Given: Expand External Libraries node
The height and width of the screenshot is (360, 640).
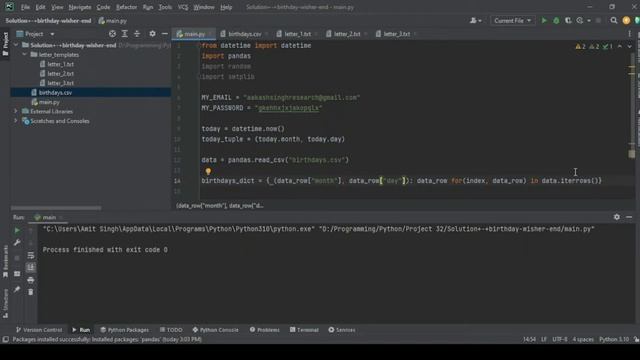Looking at the screenshot, I should [16, 111].
